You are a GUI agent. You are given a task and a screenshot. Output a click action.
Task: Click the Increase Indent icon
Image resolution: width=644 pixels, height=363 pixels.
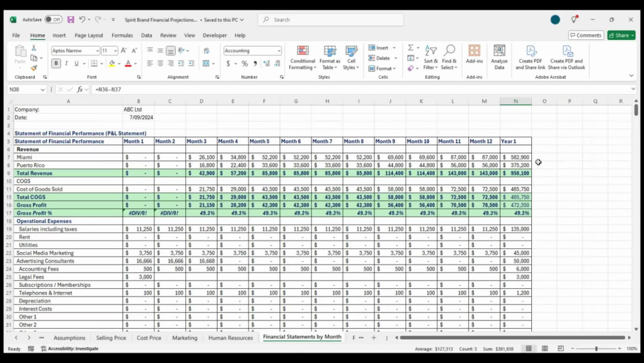[191, 63]
